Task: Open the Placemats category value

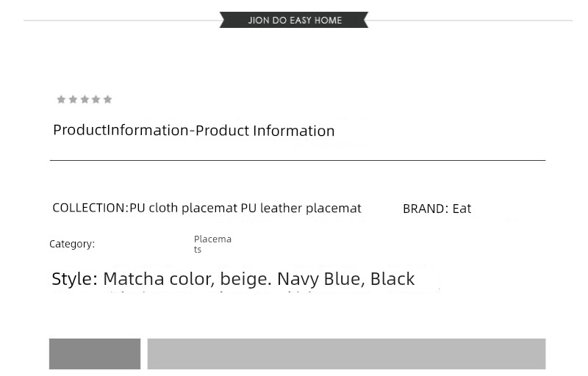Action: point(212,244)
